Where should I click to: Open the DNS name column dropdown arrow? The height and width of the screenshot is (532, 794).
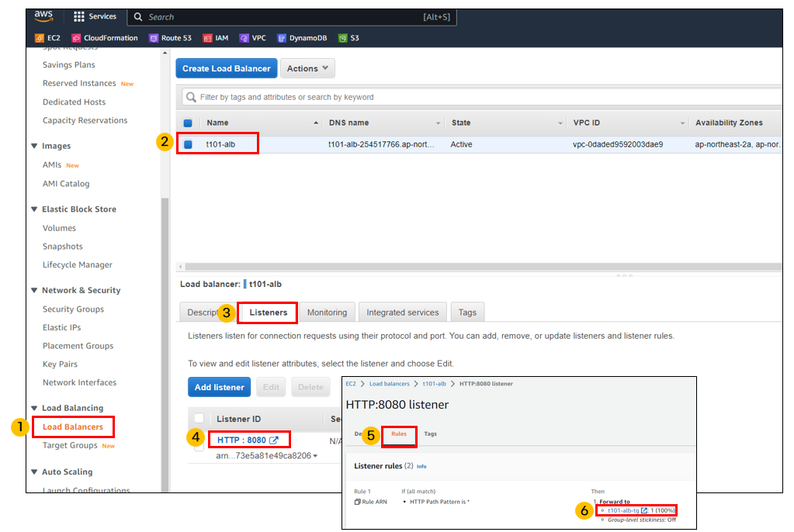[438, 123]
